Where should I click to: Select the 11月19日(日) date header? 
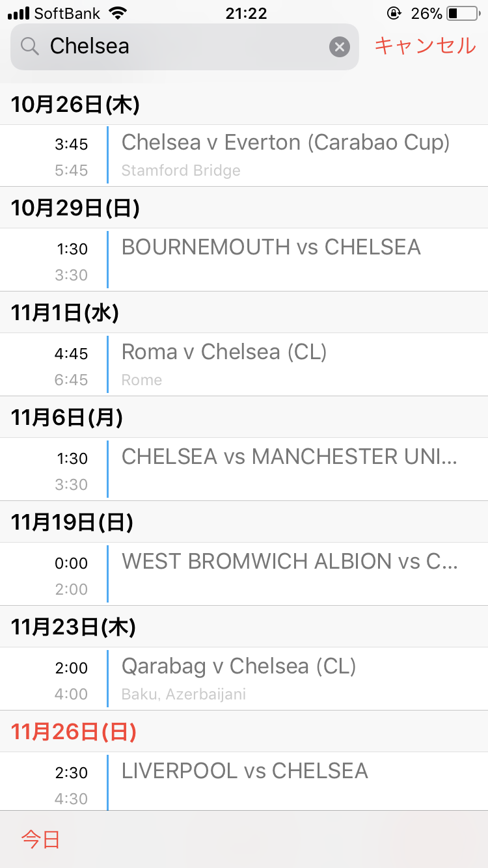coord(244,522)
